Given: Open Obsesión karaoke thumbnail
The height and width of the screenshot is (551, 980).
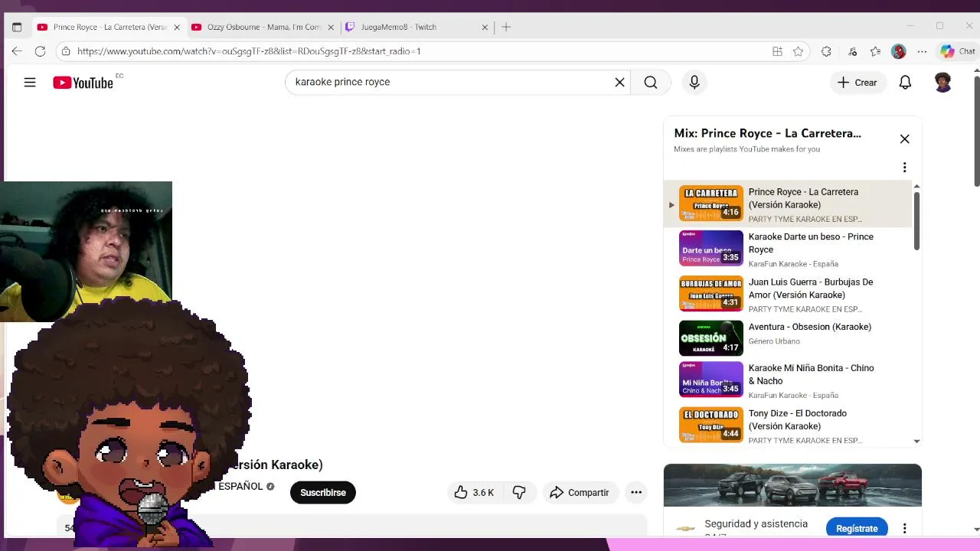Looking at the screenshot, I should (710, 338).
